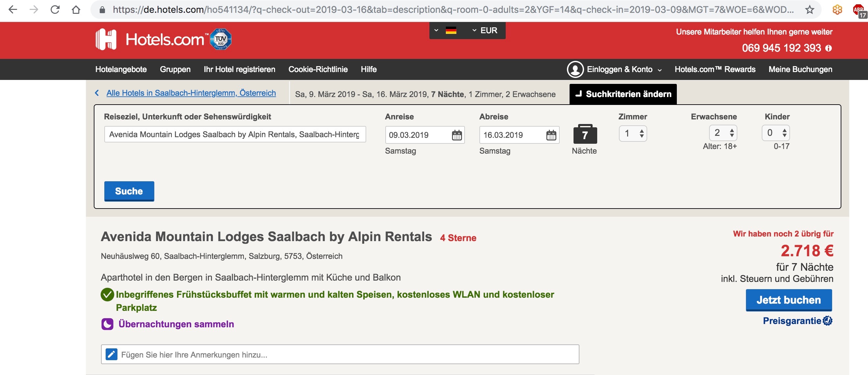Click the lock icon in address bar
Image resolution: width=868 pixels, height=375 pixels.
102,10
